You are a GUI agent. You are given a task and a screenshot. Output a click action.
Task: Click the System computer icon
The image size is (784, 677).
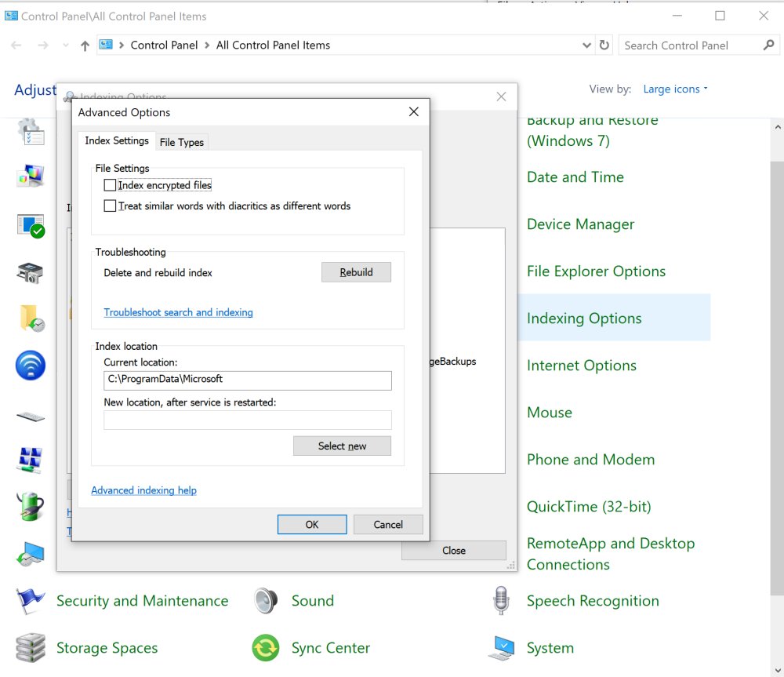click(x=501, y=648)
